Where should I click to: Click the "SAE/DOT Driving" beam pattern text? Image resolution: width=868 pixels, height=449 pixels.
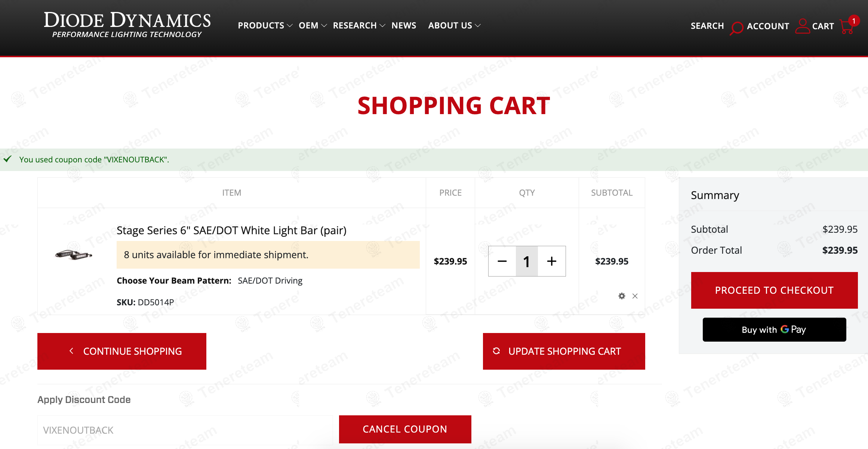pyautogui.click(x=270, y=281)
